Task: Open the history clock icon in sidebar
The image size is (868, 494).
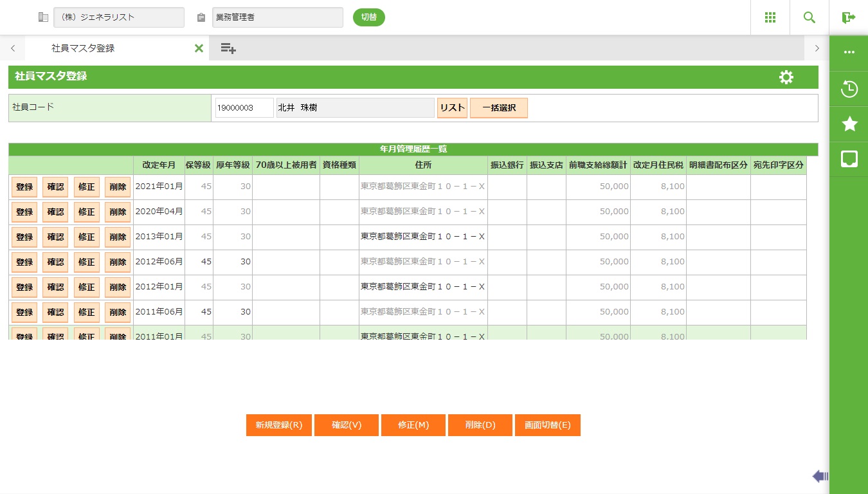Action: [849, 89]
